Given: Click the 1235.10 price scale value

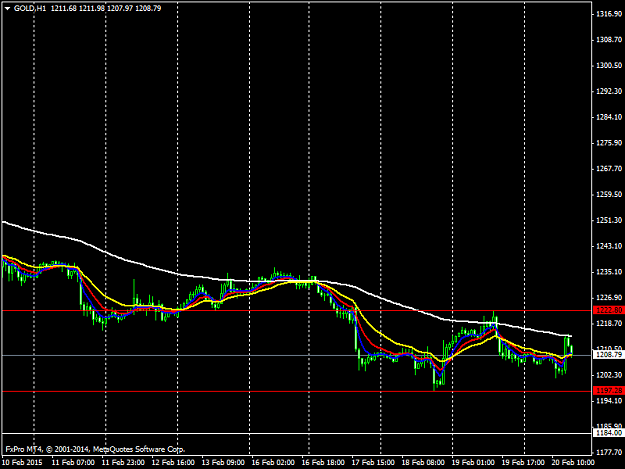Looking at the screenshot, I should pyautogui.click(x=609, y=272).
